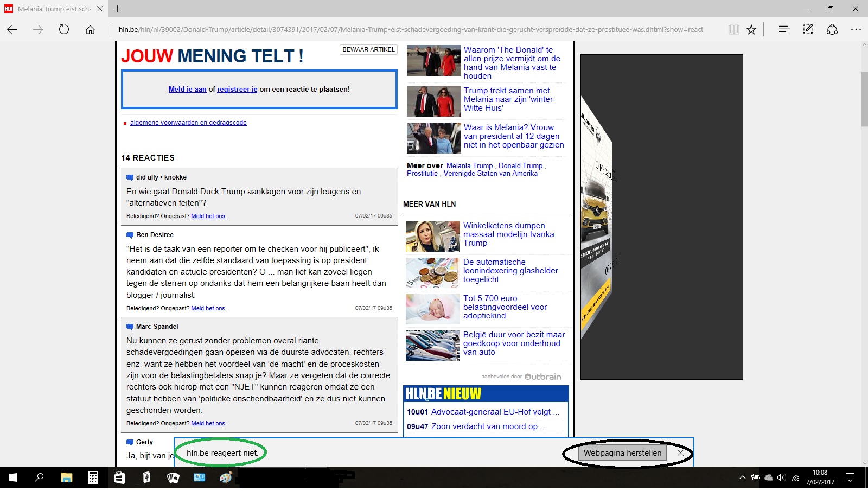868x491 pixels.
Task: Open the Hub lines icon
Action: [x=784, y=29]
